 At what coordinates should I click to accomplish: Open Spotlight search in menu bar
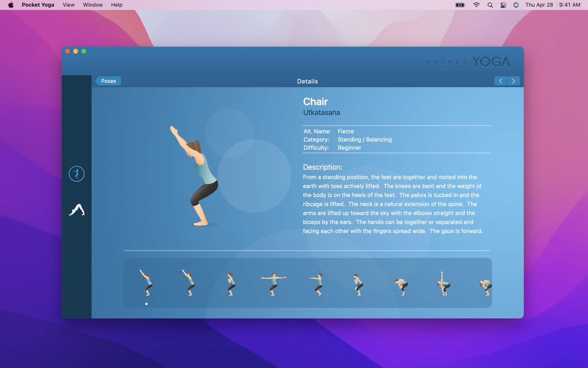click(x=490, y=5)
